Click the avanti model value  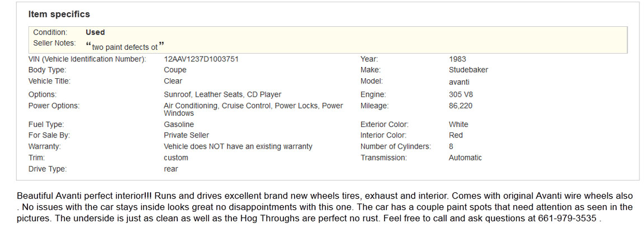459,82
